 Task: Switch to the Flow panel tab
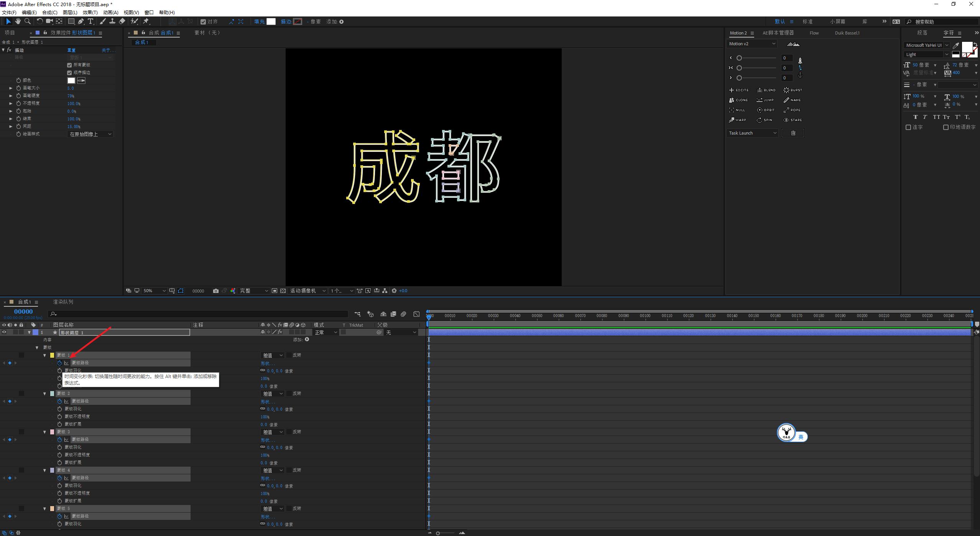[814, 33]
